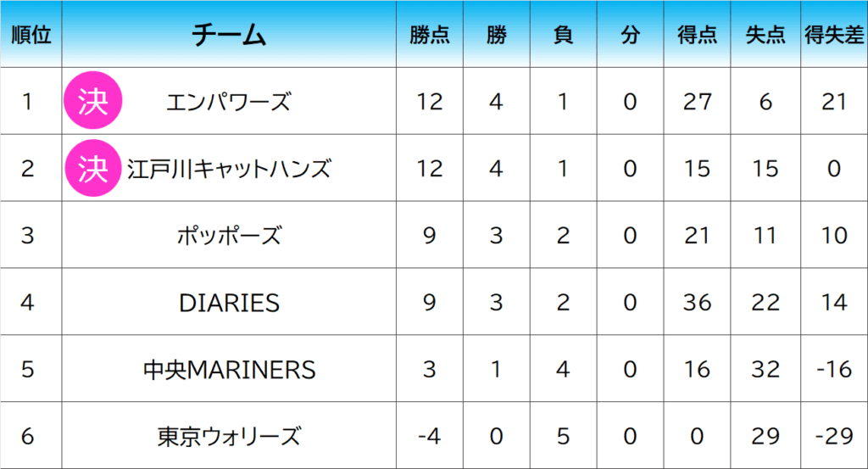Viewport: 868px width, 469px height.
Task: Click team name 江戸川キャットハンズ
Action: tap(229, 169)
